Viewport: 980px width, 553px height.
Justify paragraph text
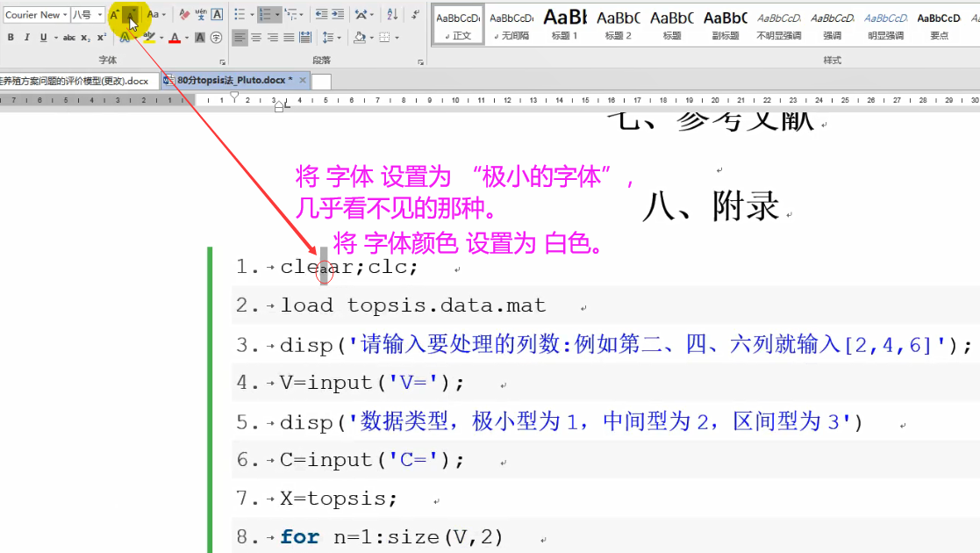289,38
